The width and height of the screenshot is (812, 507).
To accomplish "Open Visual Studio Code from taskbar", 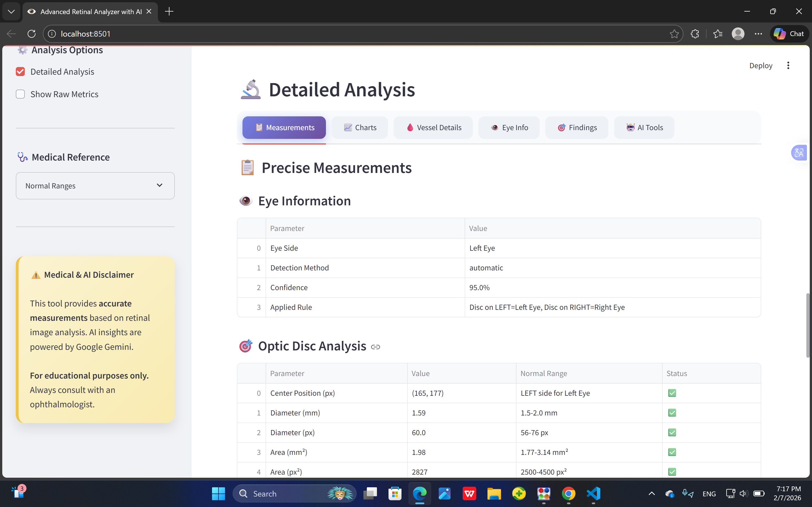I will pos(593,493).
